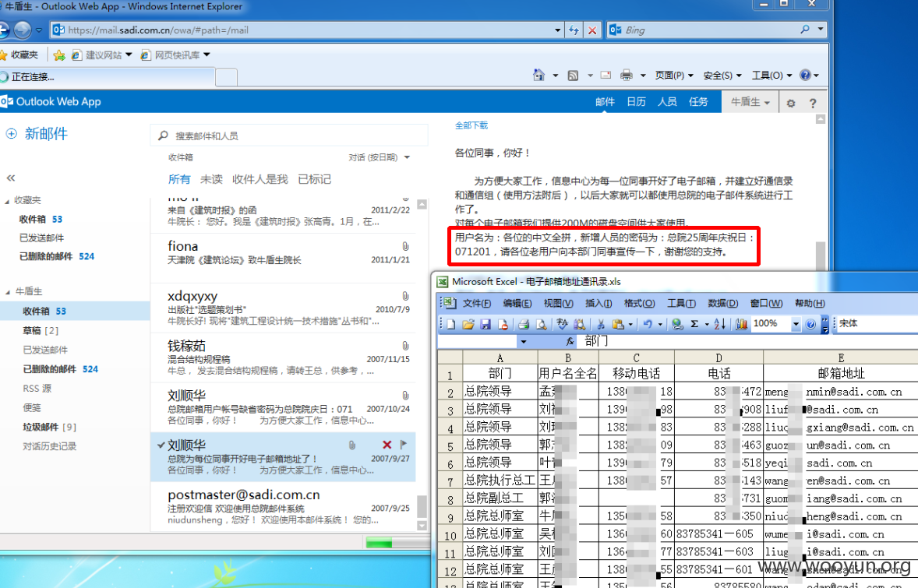Click the Permission icon in Excel toolbar

(x=503, y=324)
